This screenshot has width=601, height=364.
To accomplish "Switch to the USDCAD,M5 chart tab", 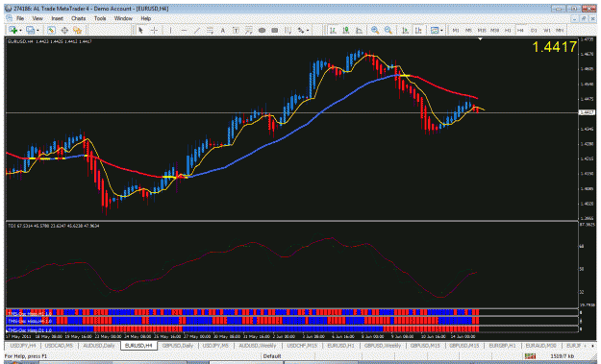I will pos(59,346).
